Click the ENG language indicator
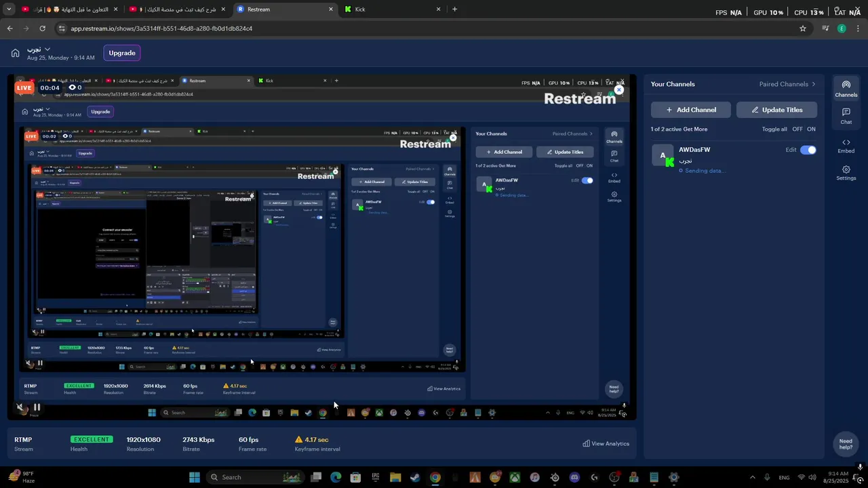The height and width of the screenshot is (488, 868). [x=785, y=477]
